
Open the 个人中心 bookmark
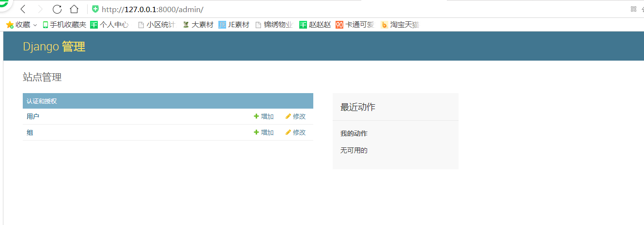[x=109, y=25]
